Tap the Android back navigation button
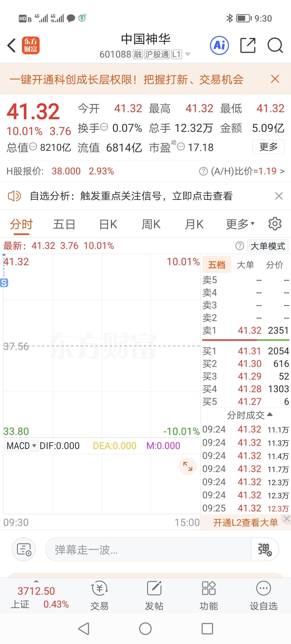This screenshot has height=644, width=291. click(84, 628)
